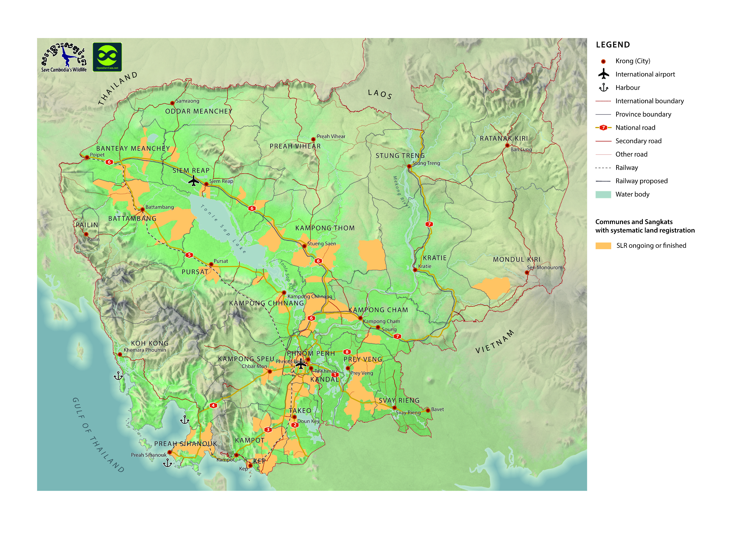The height and width of the screenshot is (534, 756).
Task: Click the Ban Lung city dot
Action: [x=507, y=145]
